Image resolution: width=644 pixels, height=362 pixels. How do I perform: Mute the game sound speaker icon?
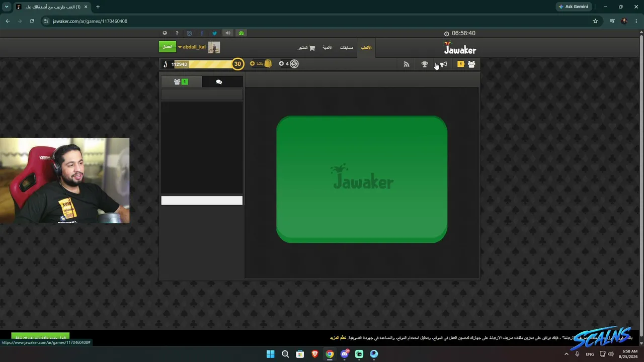(228, 33)
